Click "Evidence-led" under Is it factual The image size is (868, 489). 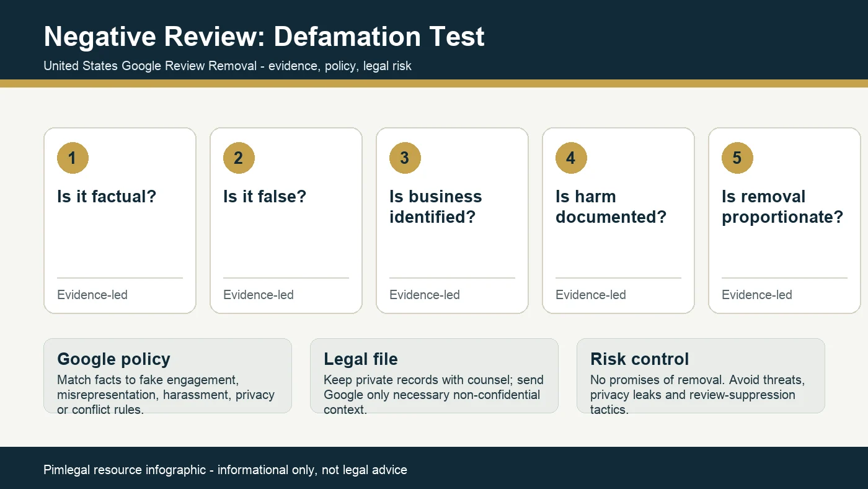point(92,295)
